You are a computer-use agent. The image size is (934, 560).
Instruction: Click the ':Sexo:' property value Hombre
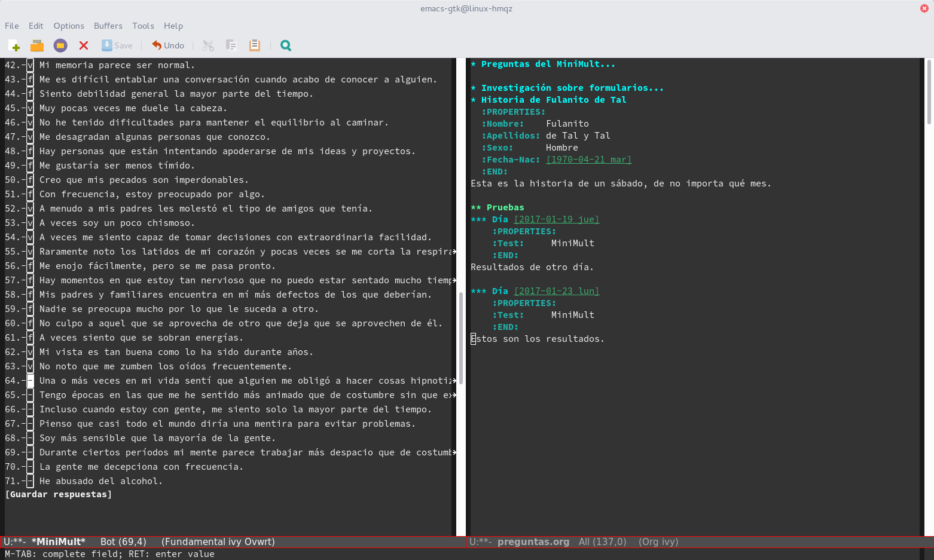pyautogui.click(x=562, y=148)
